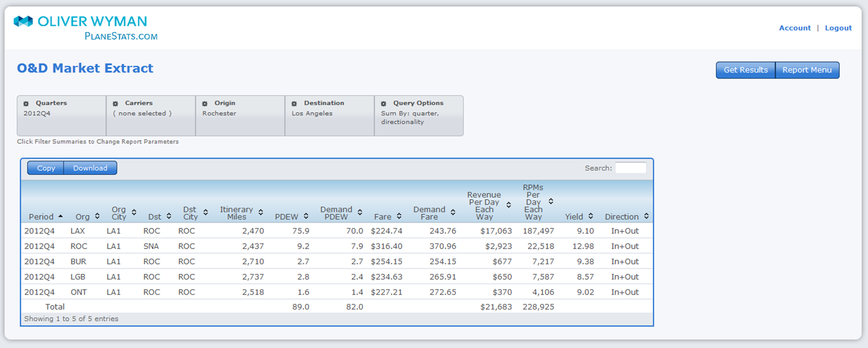Sort by Period column arrow
This screenshot has width=868, height=348.
click(x=61, y=216)
